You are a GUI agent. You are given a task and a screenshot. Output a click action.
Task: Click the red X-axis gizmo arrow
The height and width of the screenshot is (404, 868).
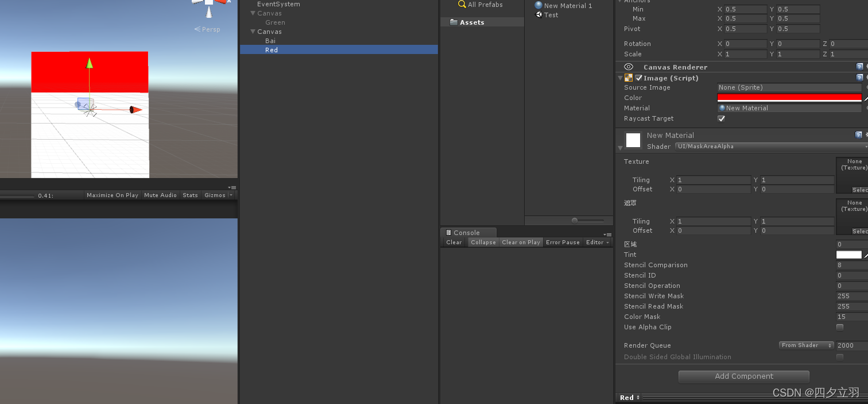(x=135, y=110)
